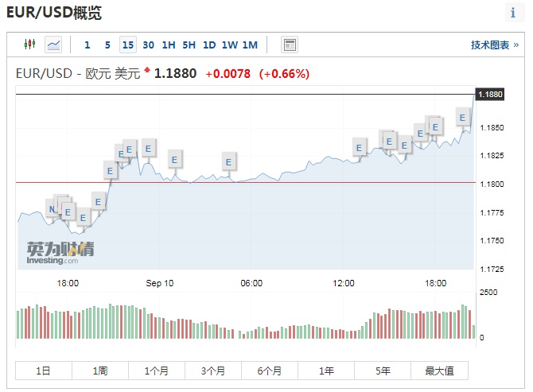
Task: Switch to candlestick chart type
Action: tap(30, 45)
